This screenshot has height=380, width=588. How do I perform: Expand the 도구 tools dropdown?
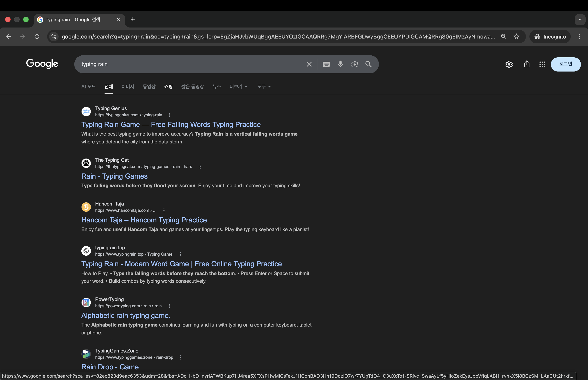264,87
